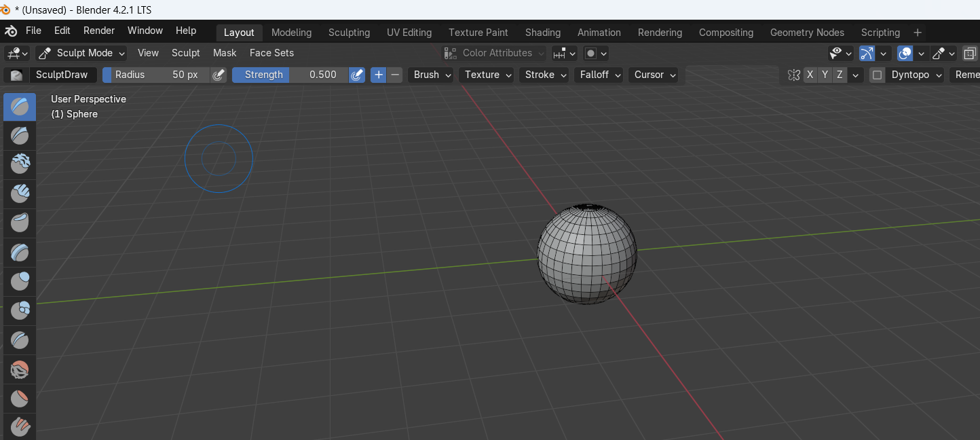
Task: Toggle strength pen pressure sensitivity
Action: coord(357,75)
